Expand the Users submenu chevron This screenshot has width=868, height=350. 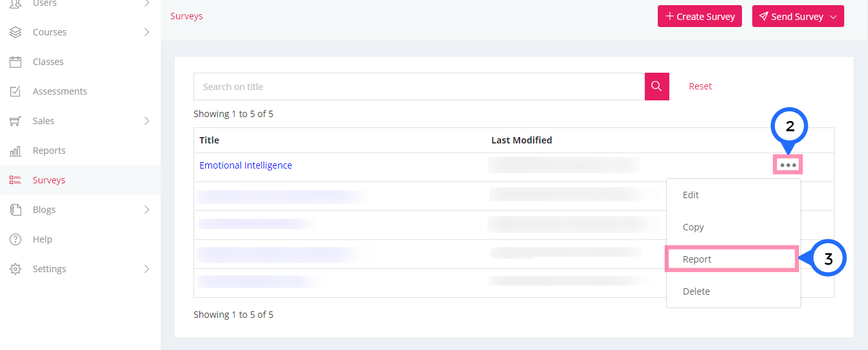(147, 3)
